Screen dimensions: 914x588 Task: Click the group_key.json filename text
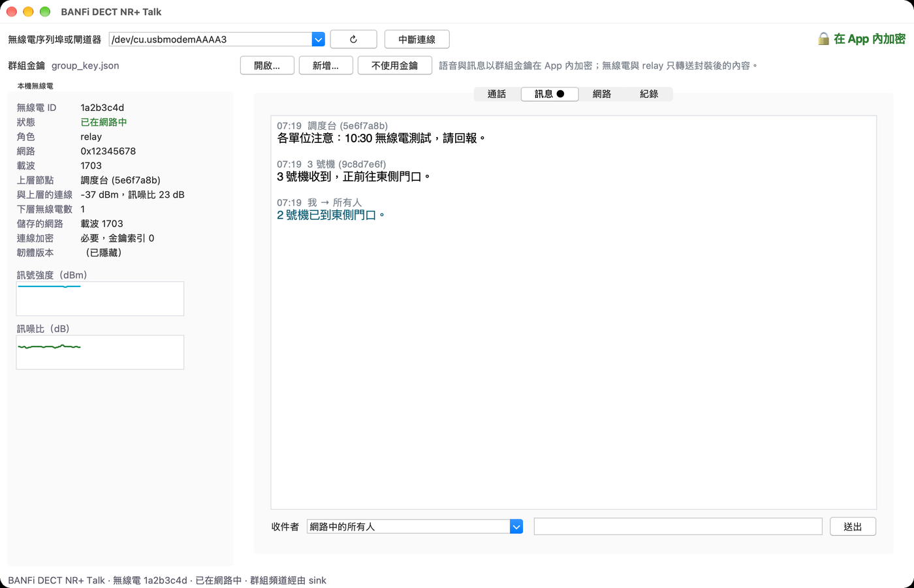[86, 66]
